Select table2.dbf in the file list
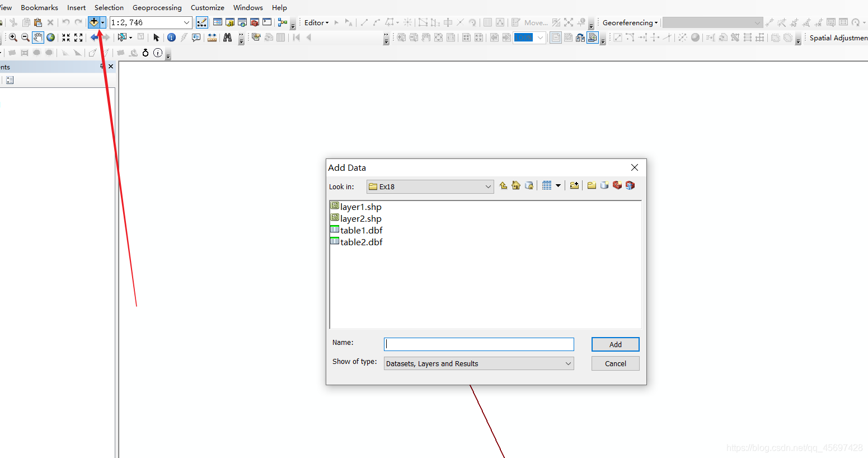 (356, 242)
